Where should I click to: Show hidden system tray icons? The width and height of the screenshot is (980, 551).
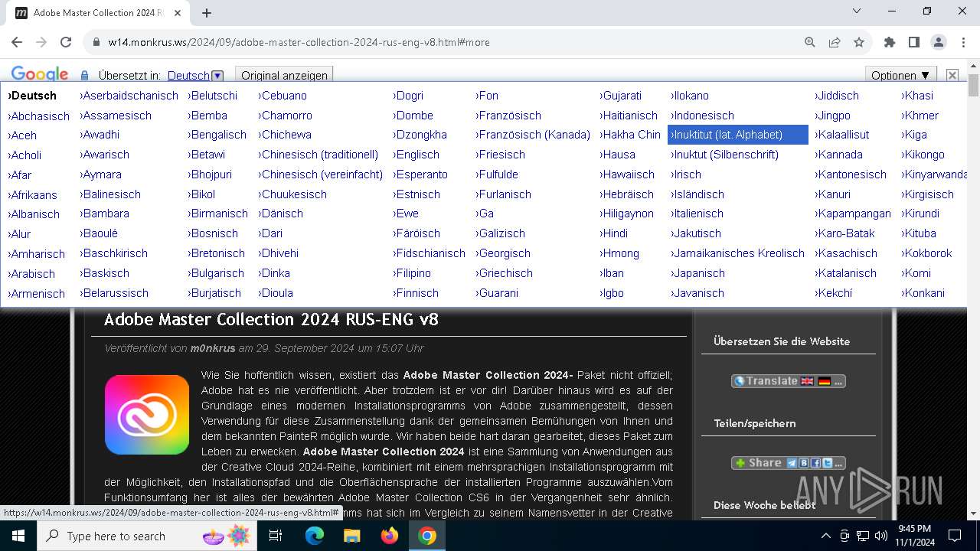[825, 536]
